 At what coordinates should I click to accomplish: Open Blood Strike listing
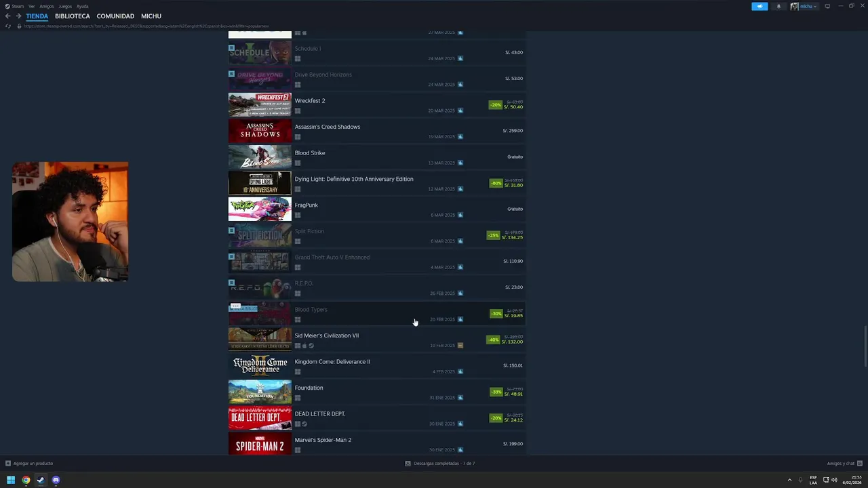(377, 157)
